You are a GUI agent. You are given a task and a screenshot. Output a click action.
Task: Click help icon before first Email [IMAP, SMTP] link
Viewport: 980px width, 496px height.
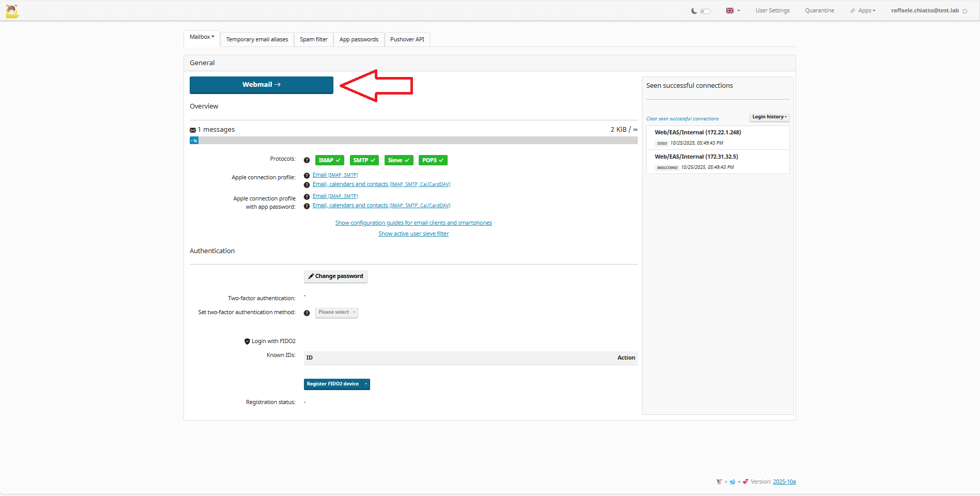[x=307, y=176]
